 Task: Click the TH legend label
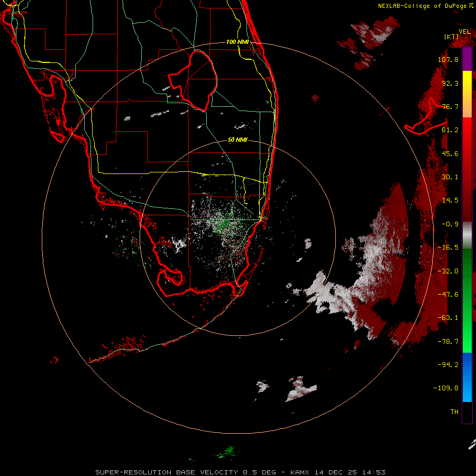click(x=454, y=412)
